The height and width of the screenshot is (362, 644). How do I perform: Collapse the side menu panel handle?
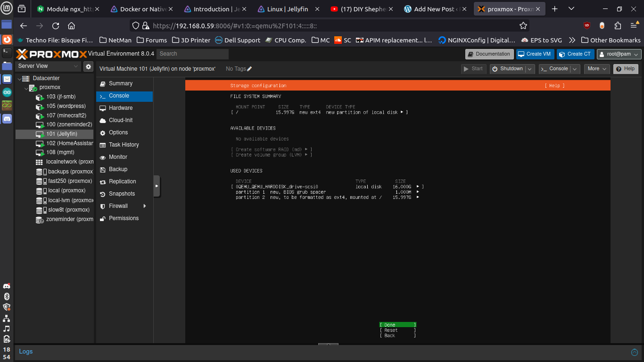point(157,186)
